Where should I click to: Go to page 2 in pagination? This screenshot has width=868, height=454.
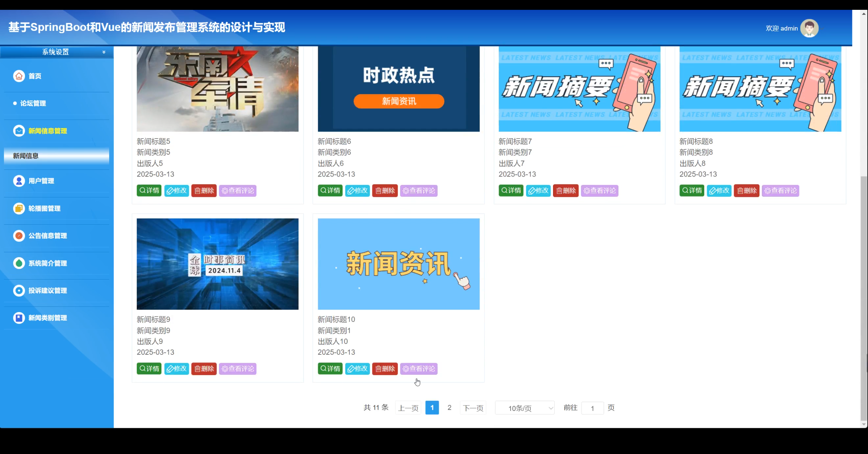[449, 408]
